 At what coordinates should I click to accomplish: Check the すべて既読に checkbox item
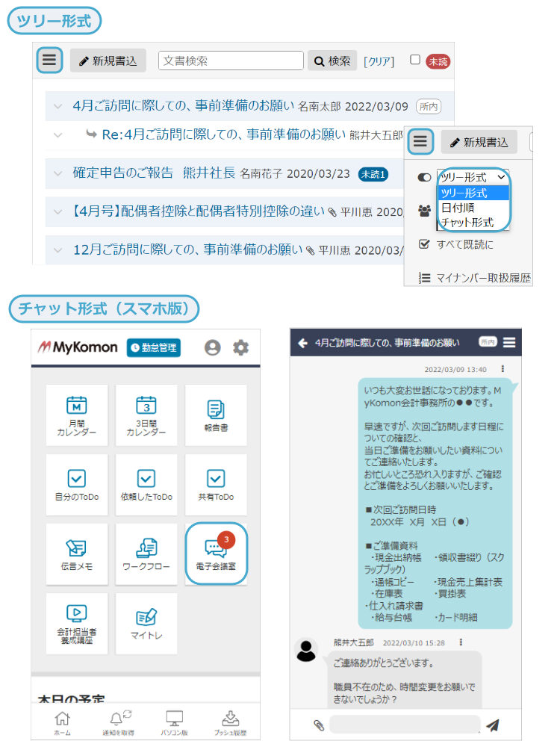click(424, 244)
